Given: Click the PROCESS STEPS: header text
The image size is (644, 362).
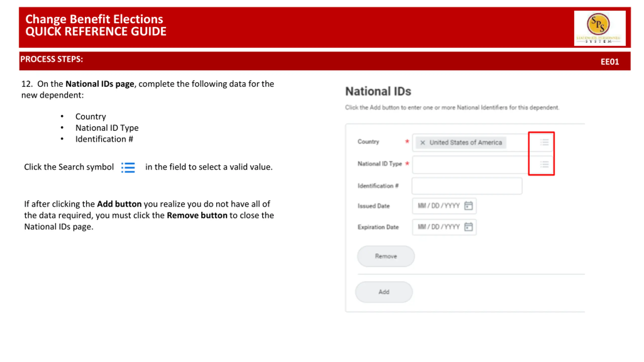Looking at the screenshot, I should pyautogui.click(x=52, y=59).
